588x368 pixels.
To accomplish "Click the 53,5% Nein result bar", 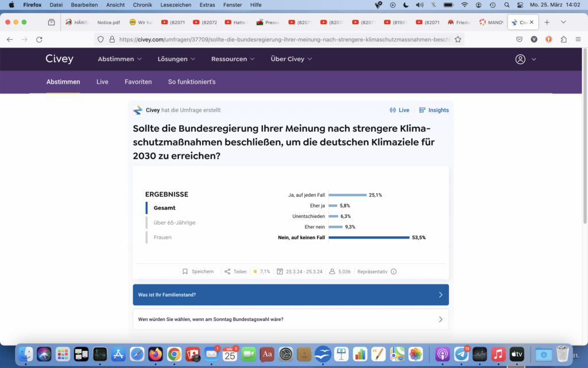I will 369,237.
